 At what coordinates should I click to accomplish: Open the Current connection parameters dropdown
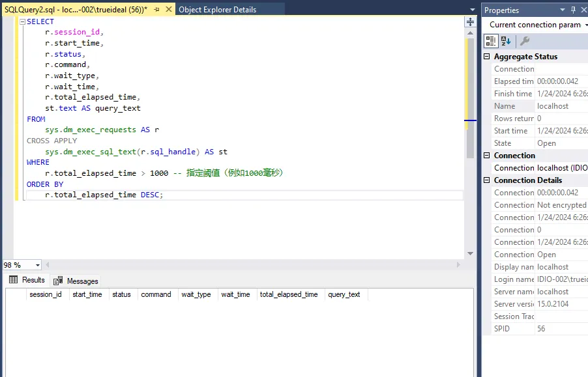585,25
